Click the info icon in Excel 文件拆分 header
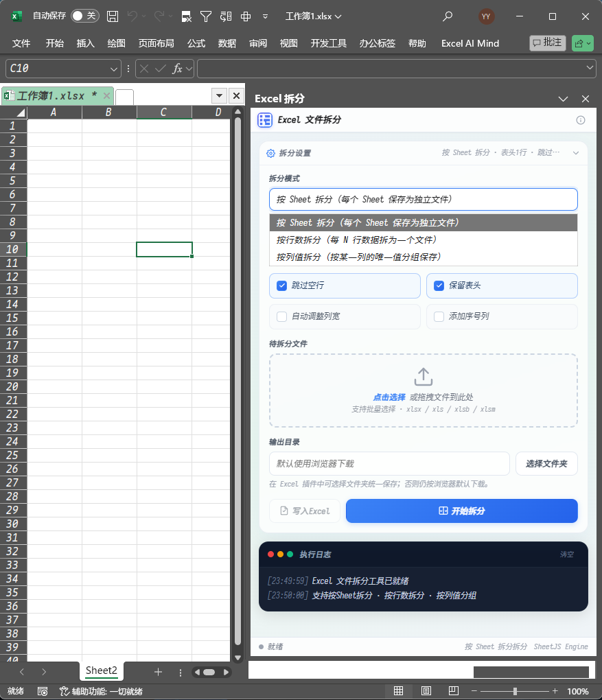Screen dimensions: 602x700 pos(581,120)
